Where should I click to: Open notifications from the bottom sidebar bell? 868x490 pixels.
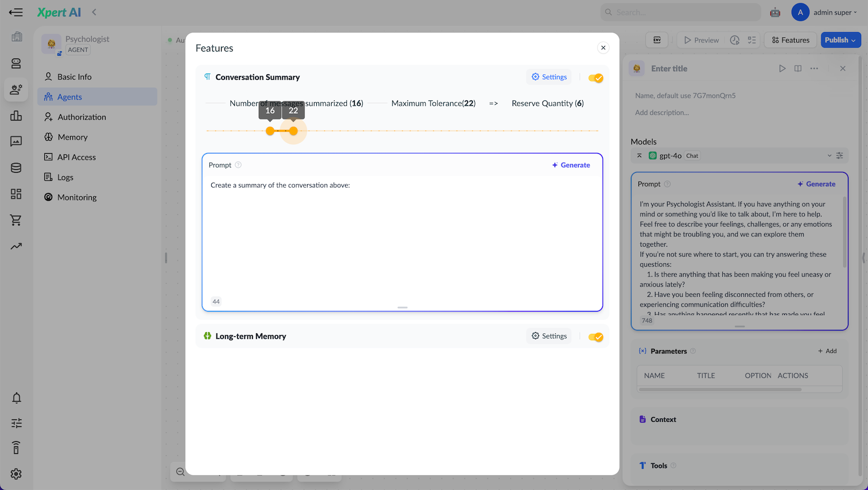click(17, 398)
